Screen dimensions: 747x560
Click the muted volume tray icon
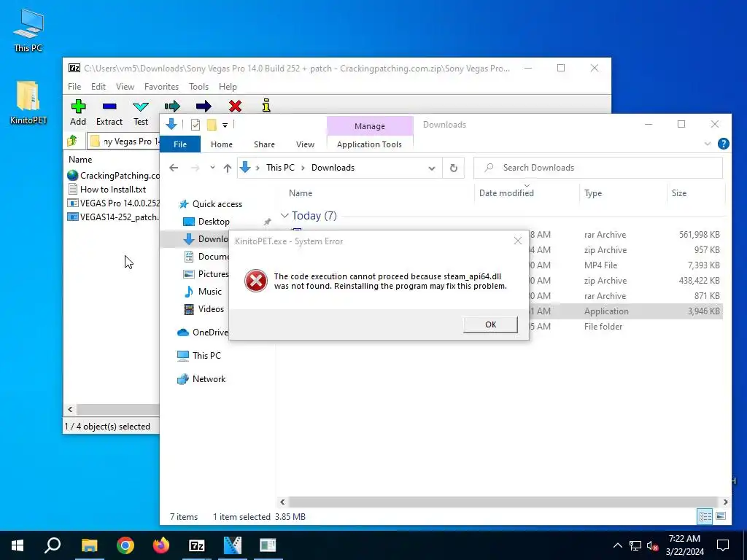[653, 545]
